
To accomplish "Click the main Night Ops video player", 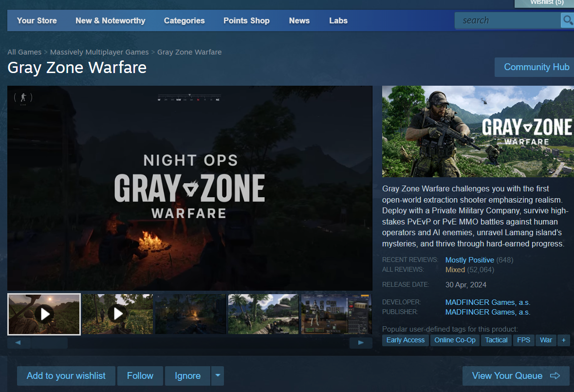I will coord(189,188).
